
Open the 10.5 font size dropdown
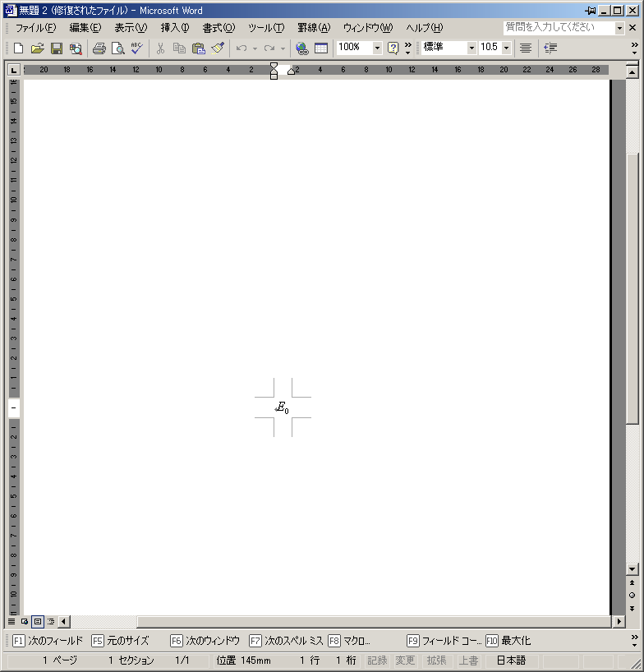(507, 48)
